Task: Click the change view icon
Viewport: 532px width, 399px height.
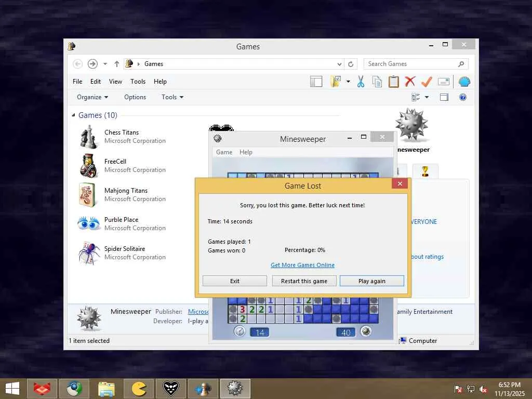Action: tap(416, 97)
